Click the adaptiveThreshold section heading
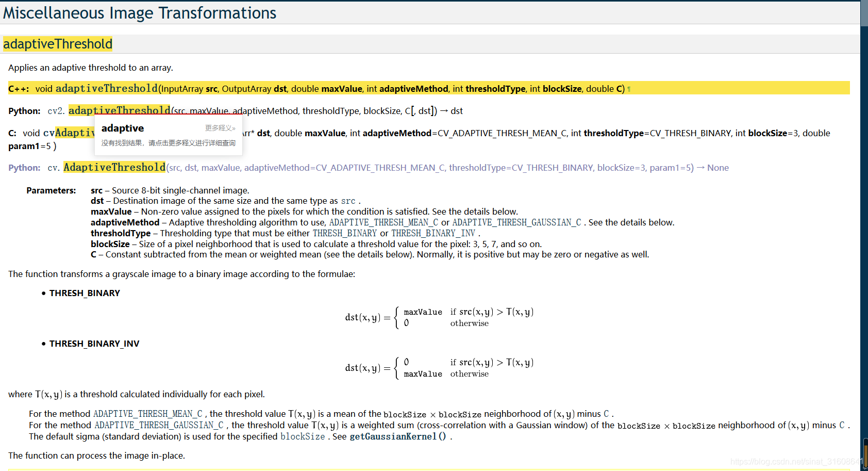 click(x=58, y=44)
